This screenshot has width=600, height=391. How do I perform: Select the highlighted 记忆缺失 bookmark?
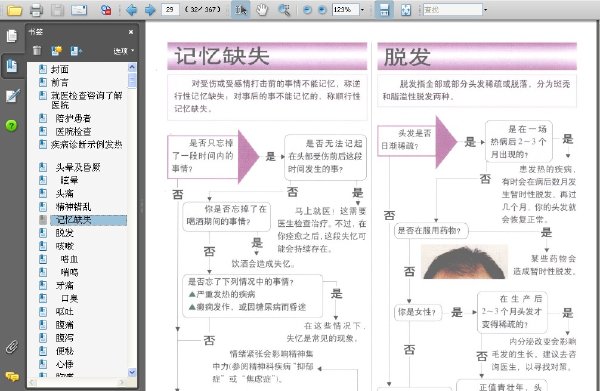point(88,220)
